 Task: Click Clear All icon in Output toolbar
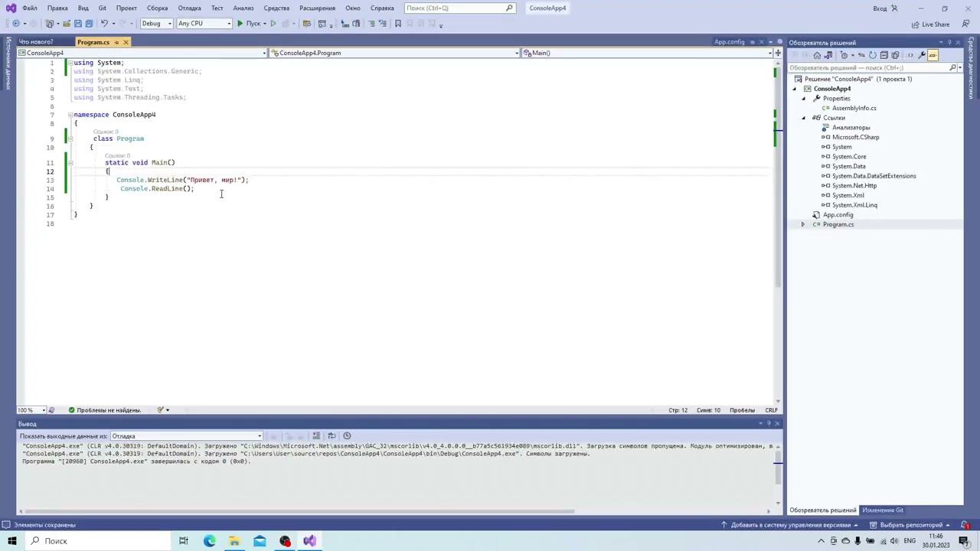pos(317,435)
